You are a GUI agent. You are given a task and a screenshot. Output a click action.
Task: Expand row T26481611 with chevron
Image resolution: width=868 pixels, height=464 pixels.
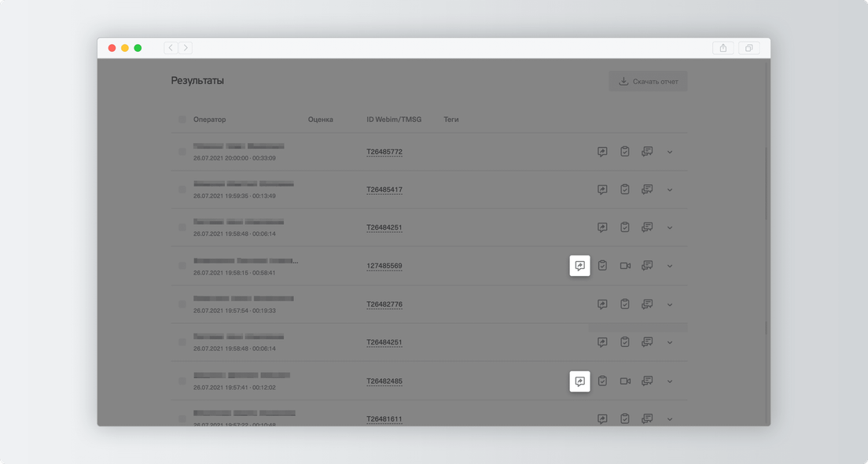click(670, 419)
